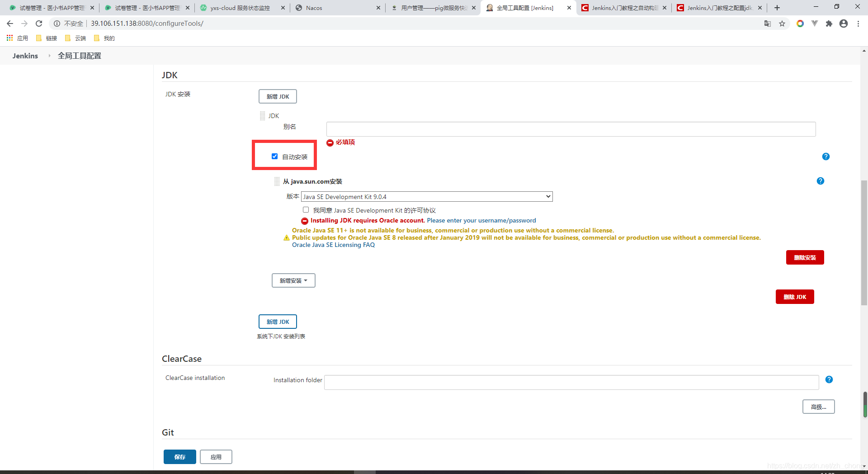Click the help icon near 从 java.sun.com安装

pos(821,181)
